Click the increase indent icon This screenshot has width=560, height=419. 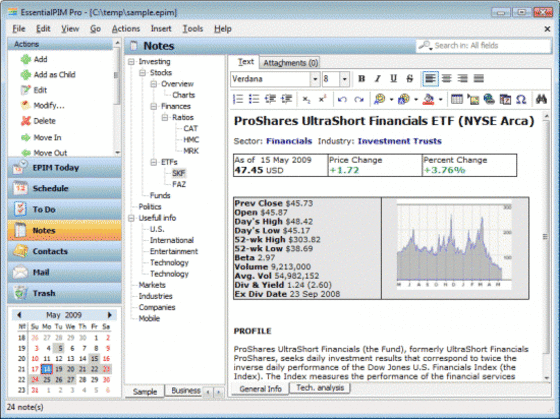coord(286,99)
